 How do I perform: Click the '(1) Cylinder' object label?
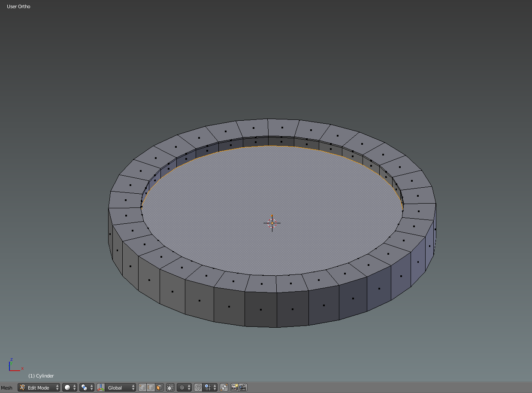[x=41, y=376]
